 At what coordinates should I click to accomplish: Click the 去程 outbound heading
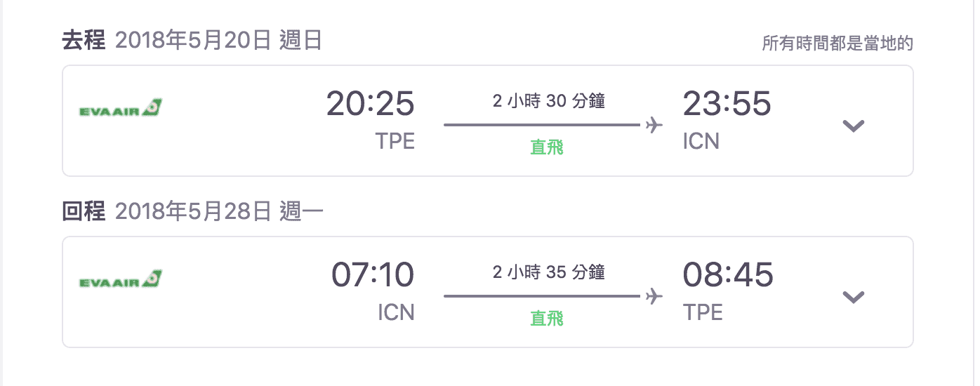point(84,41)
